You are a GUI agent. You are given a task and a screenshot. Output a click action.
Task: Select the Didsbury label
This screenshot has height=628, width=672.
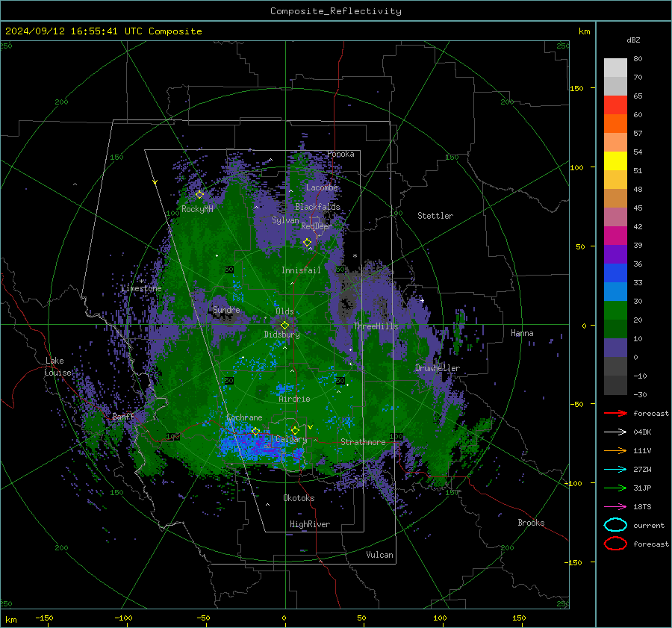tap(281, 335)
